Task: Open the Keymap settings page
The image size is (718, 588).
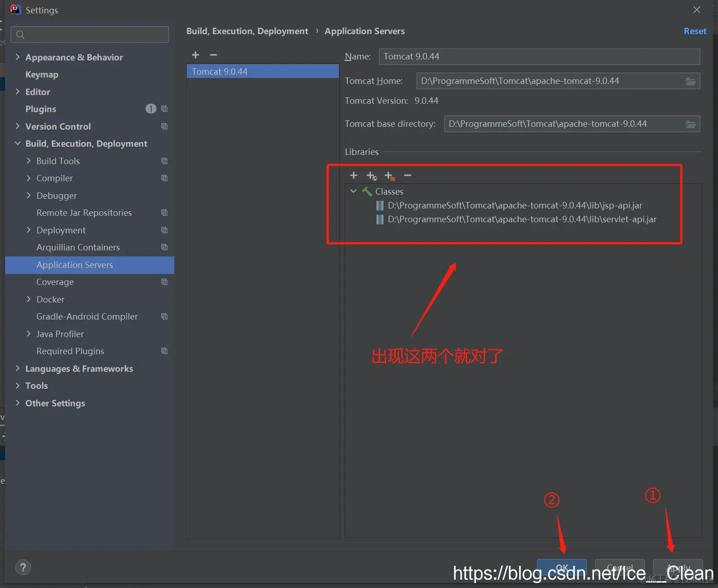Action: point(42,75)
